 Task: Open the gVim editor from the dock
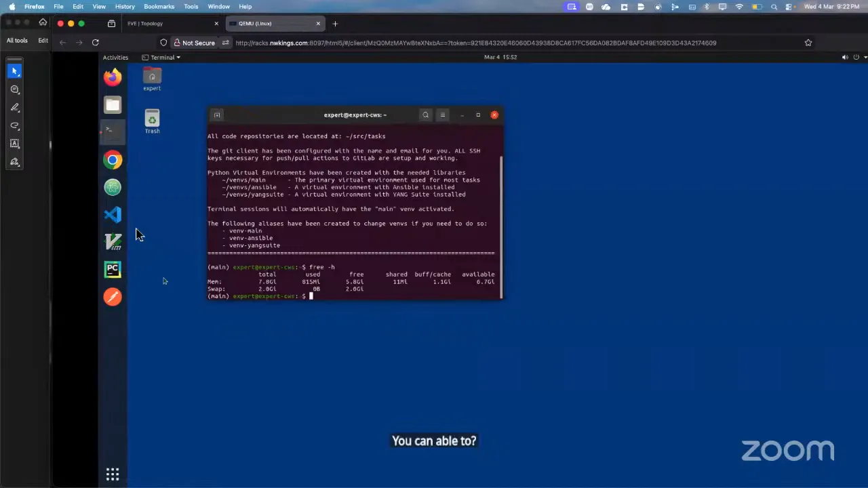(x=113, y=242)
